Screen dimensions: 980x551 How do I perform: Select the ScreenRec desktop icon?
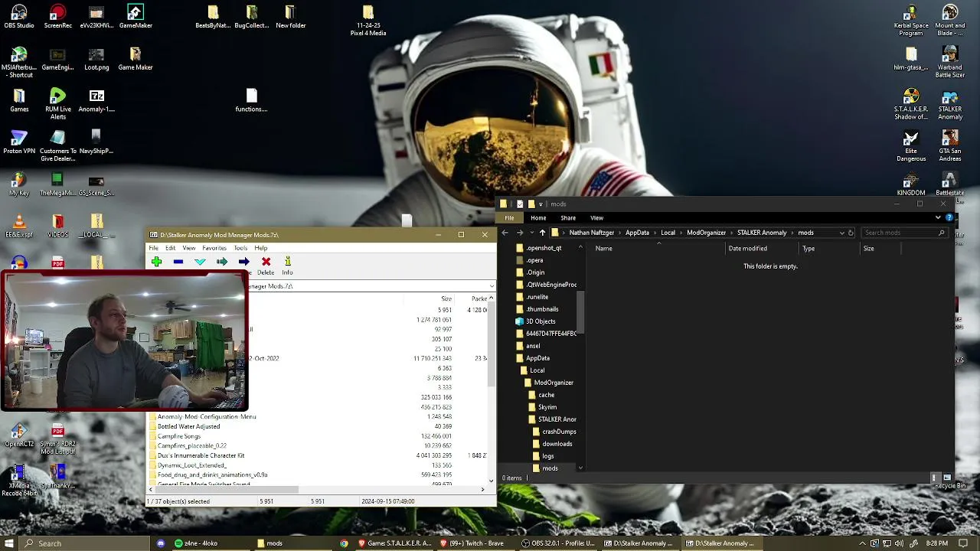click(57, 16)
